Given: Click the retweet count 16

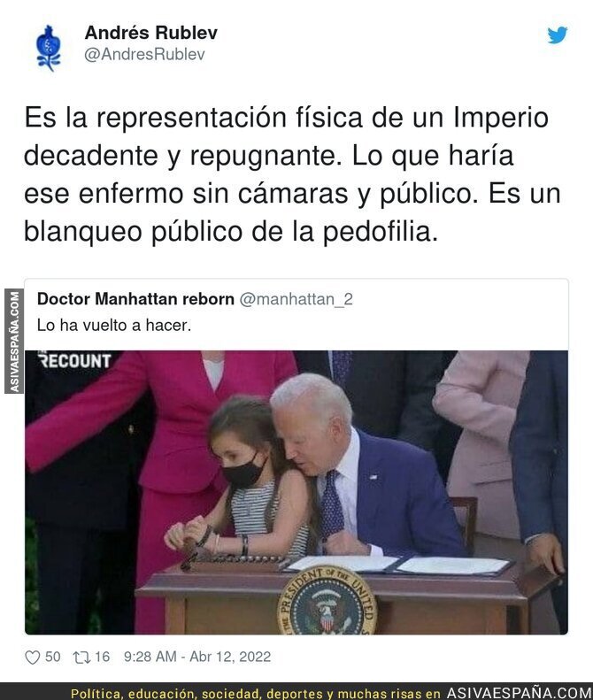Looking at the screenshot, I should click(x=102, y=657).
